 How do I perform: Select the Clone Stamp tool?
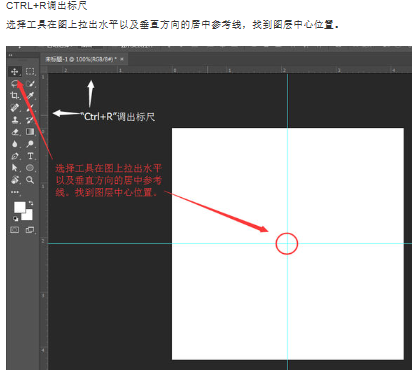coord(14,120)
